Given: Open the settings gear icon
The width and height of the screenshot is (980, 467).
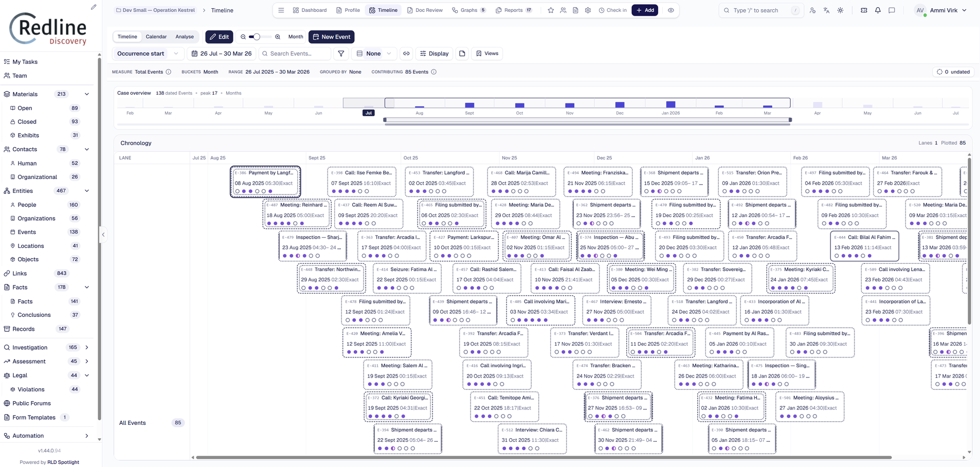Looking at the screenshot, I should pos(588,10).
